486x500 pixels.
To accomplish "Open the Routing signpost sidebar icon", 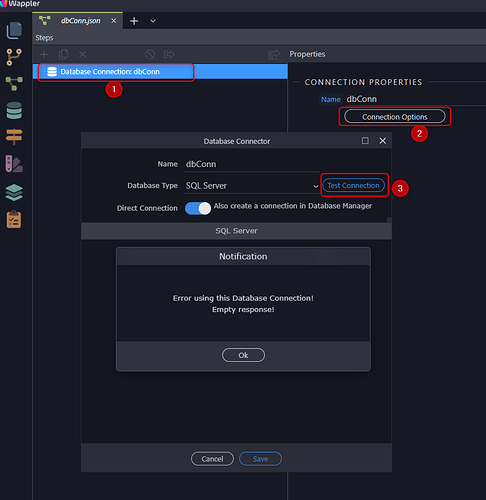I will 14,137.
